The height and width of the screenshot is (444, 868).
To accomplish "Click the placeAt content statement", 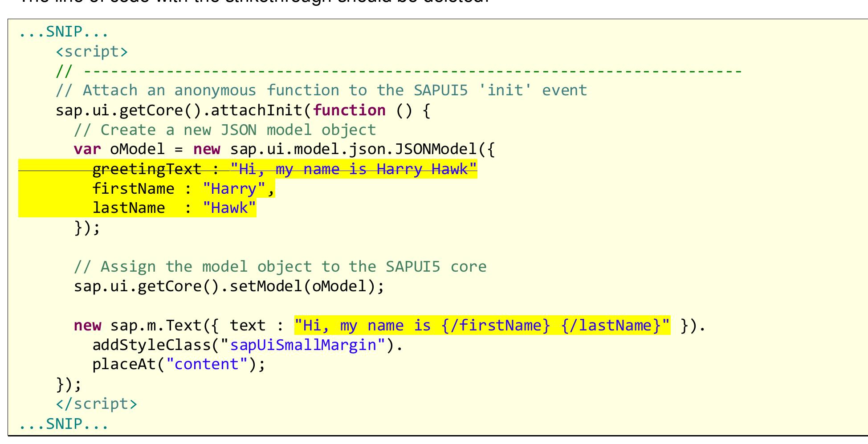I will [x=178, y=364].
